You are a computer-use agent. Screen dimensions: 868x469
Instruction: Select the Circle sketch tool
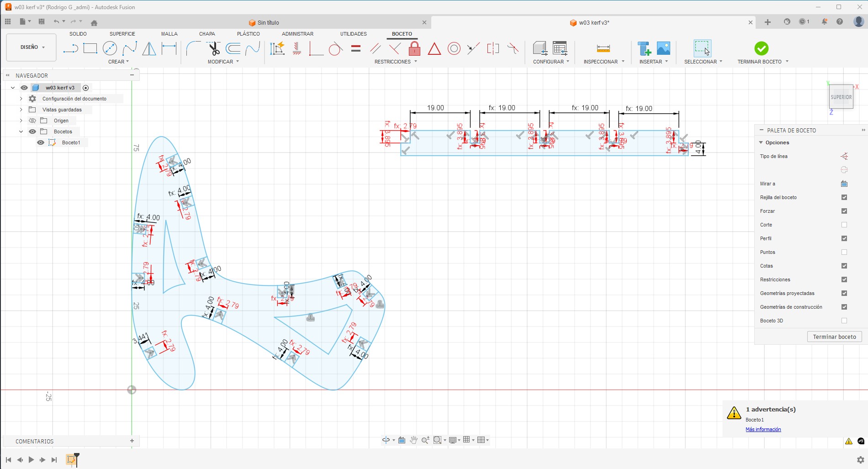point(110,48)
